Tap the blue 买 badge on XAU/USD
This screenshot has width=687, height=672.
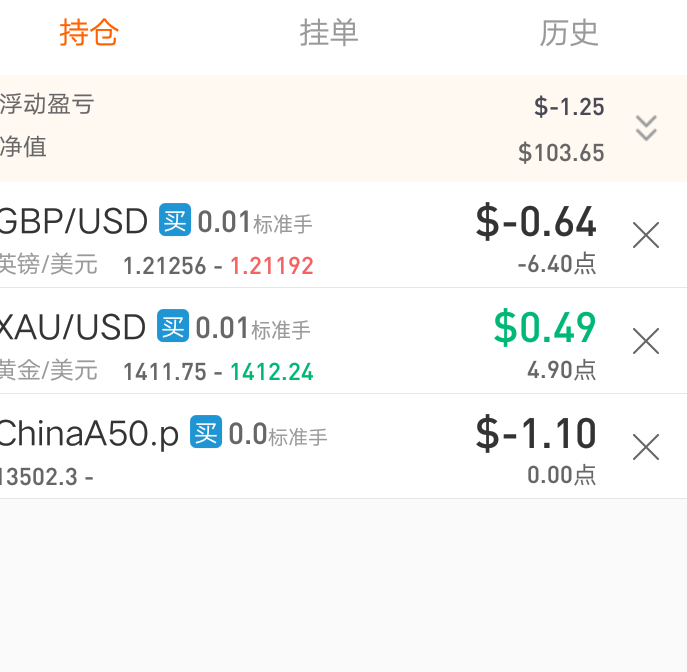tap(173, 326)
